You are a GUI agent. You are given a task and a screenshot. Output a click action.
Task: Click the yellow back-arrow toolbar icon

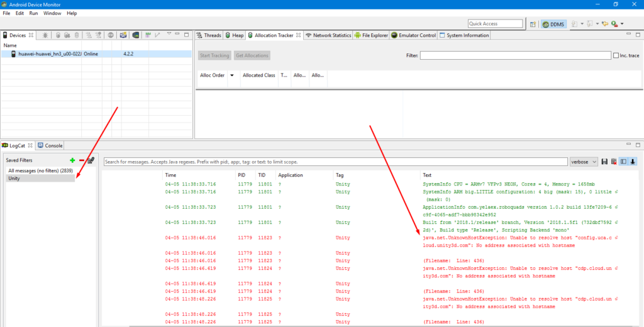coord(605,24)
